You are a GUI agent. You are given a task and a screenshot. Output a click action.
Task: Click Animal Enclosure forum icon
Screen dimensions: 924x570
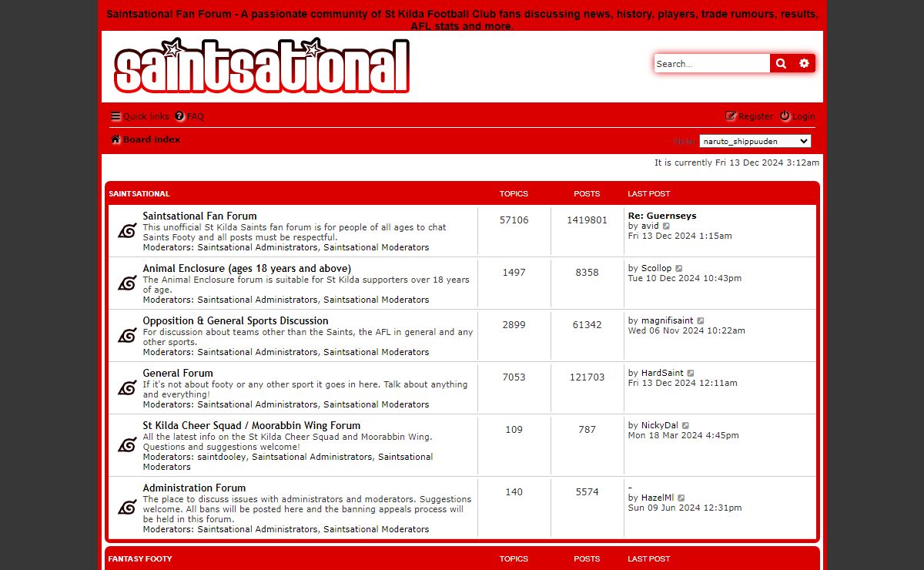[x=127, y=283]
